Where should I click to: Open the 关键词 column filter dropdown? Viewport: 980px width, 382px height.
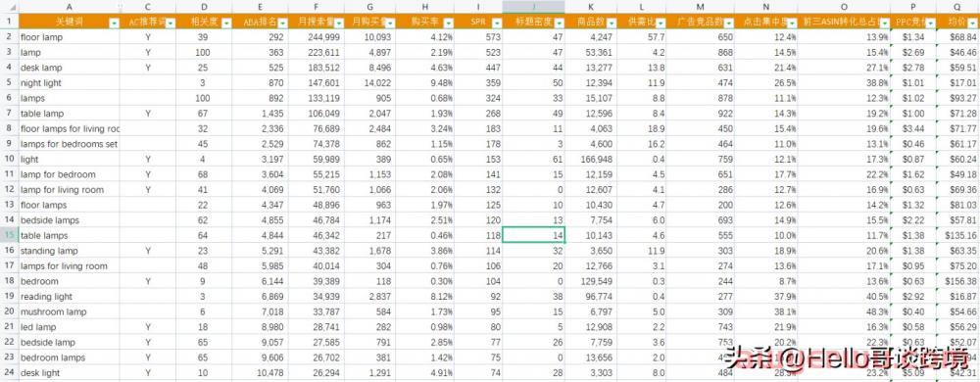114,23
